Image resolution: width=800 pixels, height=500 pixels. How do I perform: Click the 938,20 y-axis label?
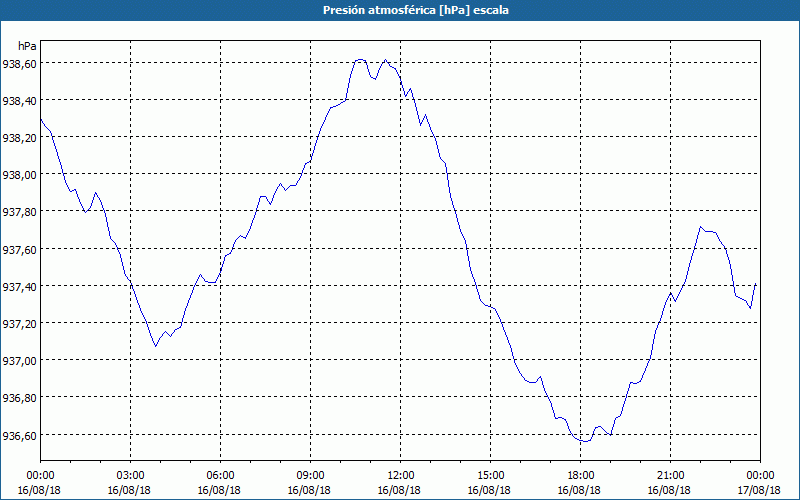coord(19,138)
